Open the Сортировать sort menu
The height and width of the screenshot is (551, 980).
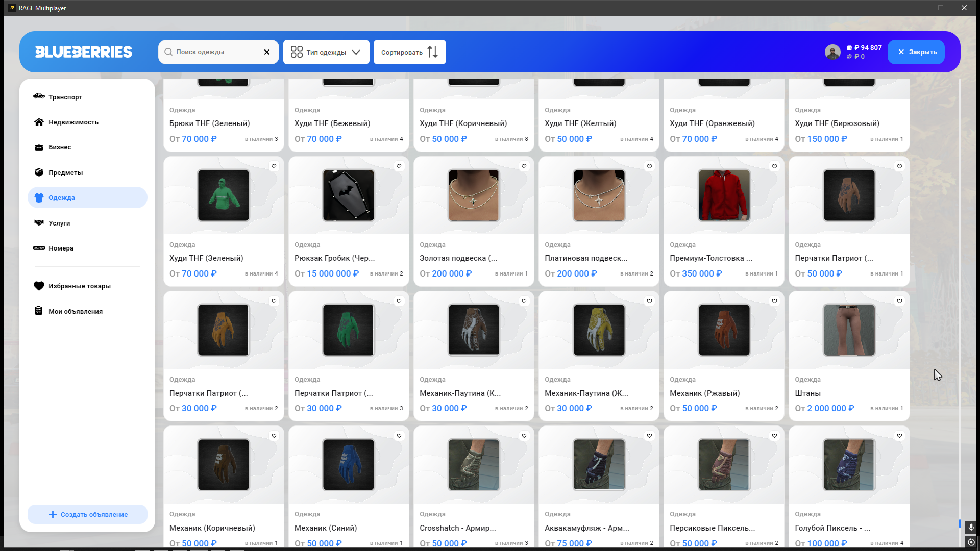(409, 52)
